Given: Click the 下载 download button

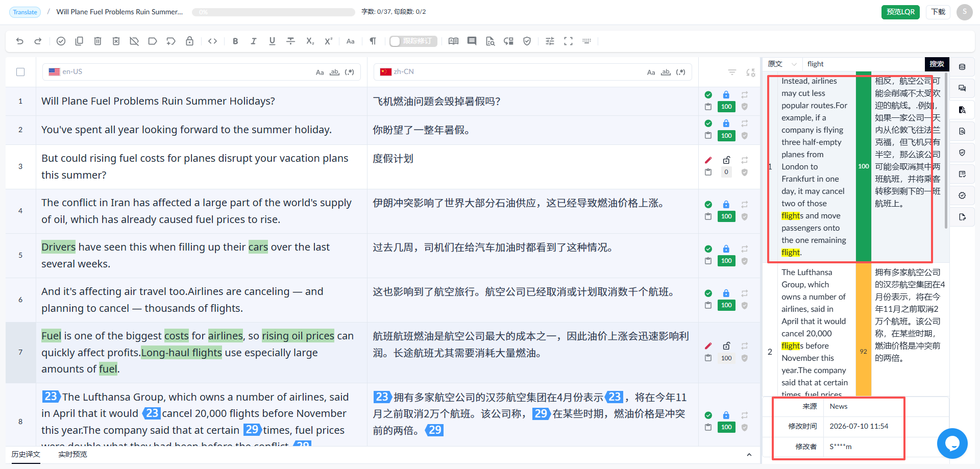Looking at the screenshot, I should 938,12.
